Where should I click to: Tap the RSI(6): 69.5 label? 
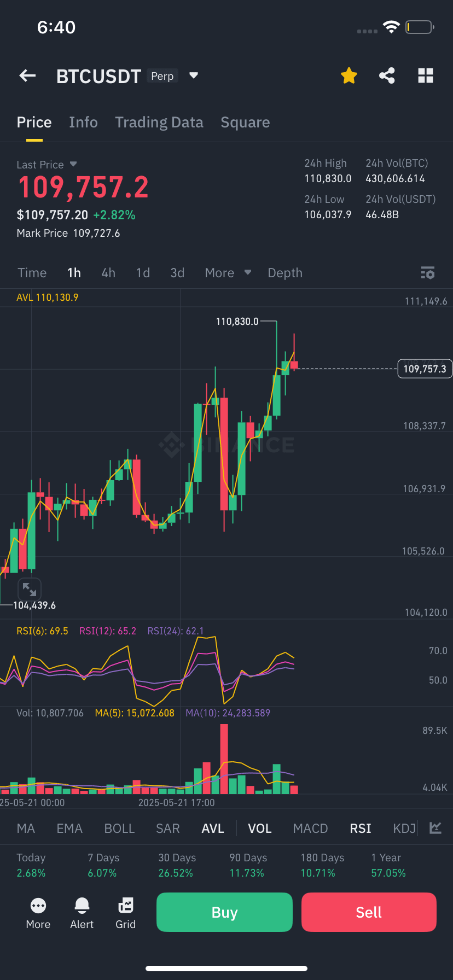pos(43,631)
